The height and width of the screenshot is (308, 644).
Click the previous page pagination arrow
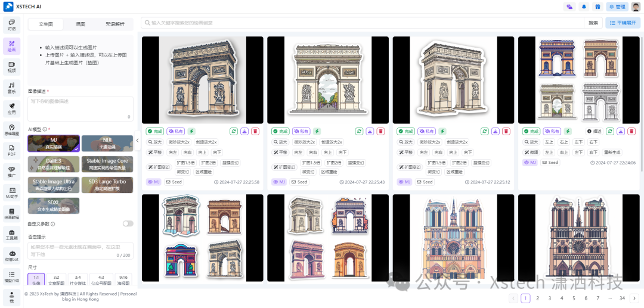(513, 298)
